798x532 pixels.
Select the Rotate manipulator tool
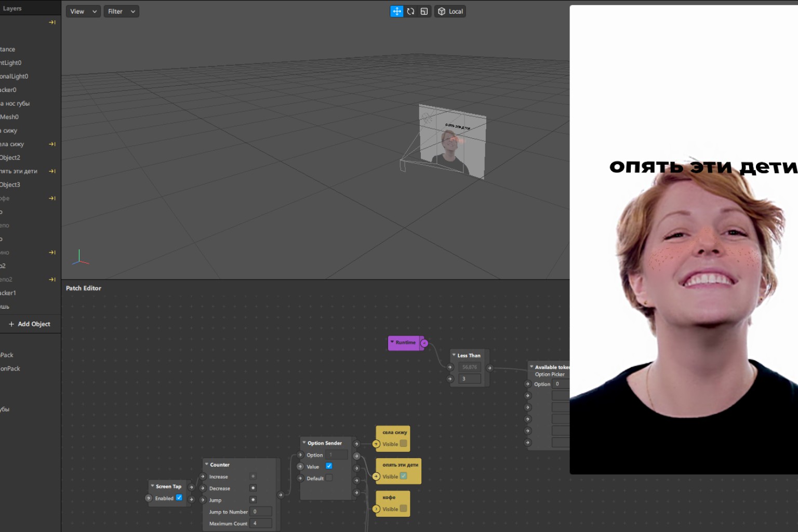click(x=410, y=11)
